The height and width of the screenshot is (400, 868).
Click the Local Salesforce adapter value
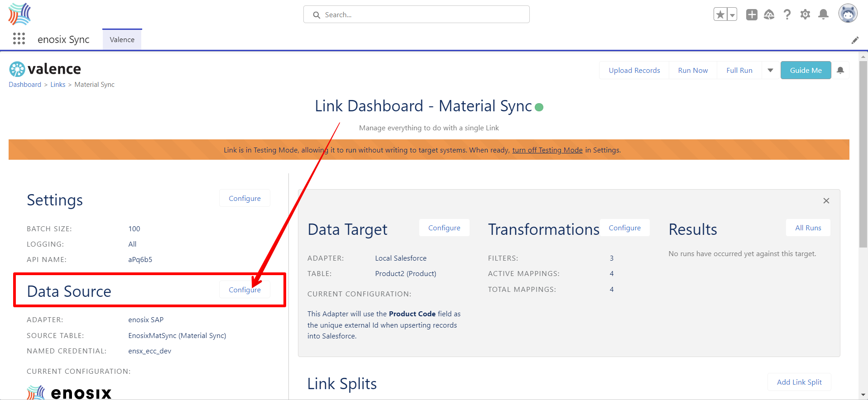click(401, 258)
